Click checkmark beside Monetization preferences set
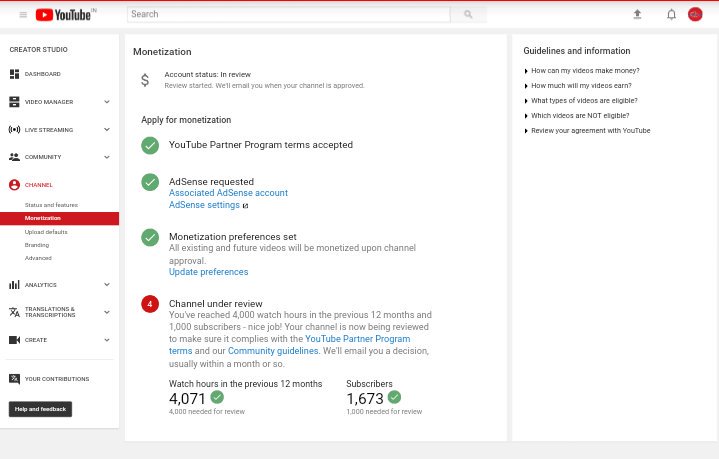The height and width of the screenshot is (459, 719). (x=150, y=238)
